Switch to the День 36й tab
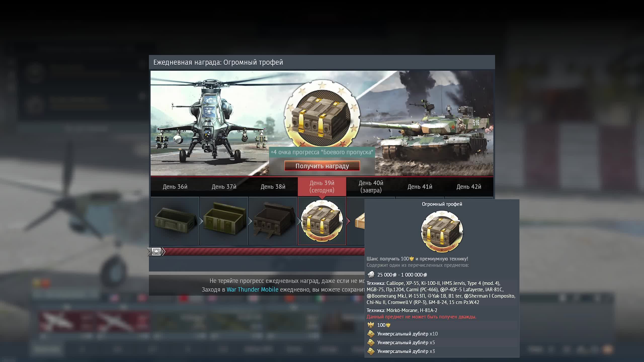The width and height of the screenshot is (644, 362). tap(175, 187)
